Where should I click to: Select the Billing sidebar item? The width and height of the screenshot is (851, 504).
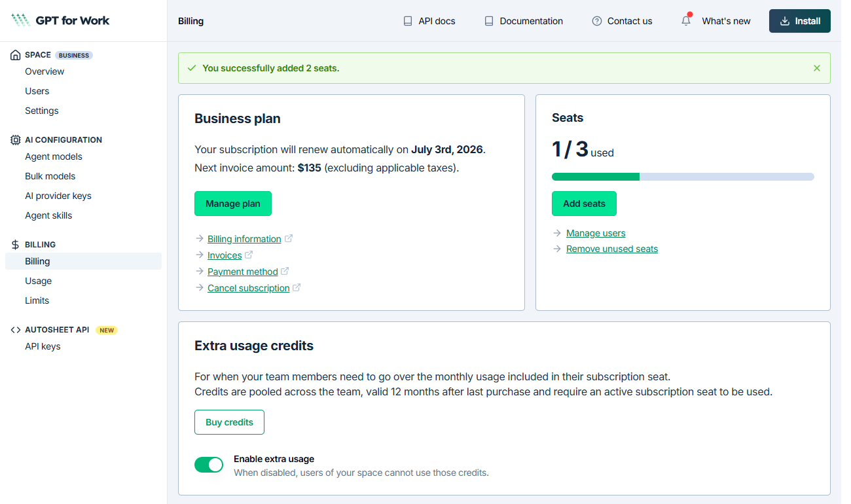click(x=83, y=261)
